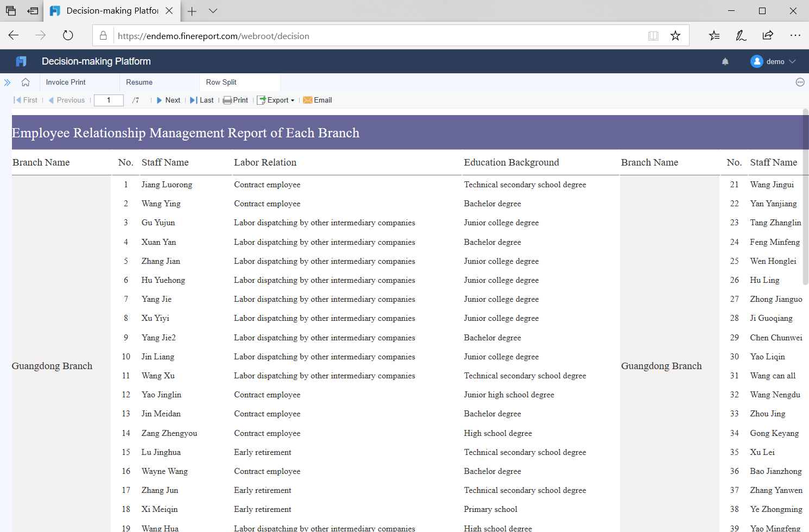
Task: Select the Row Split tab
Action: coord(222,83)
